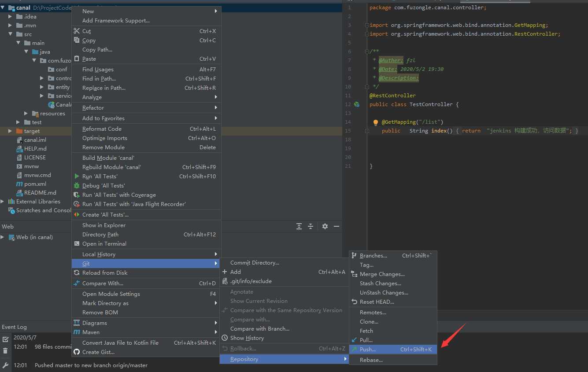This screenshot has height=372, width=588.
Task: Click the Show History clock icon
Action: (x=225, y=338)
